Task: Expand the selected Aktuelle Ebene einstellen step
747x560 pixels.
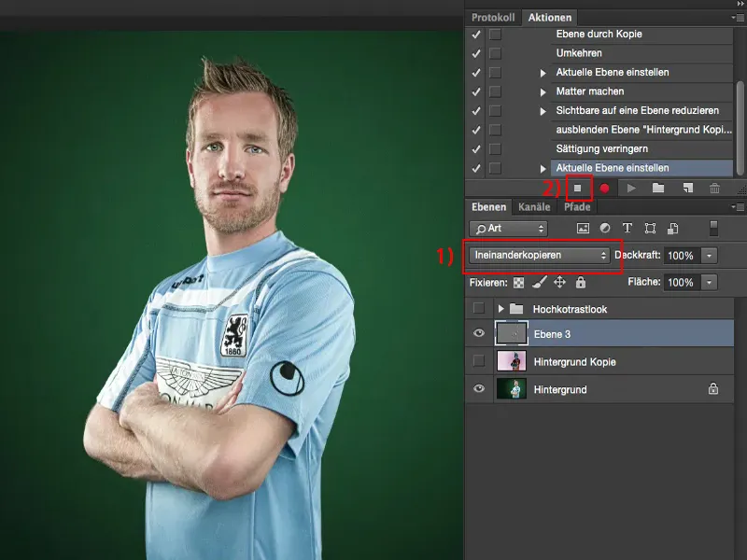Action: coord(543,169)
